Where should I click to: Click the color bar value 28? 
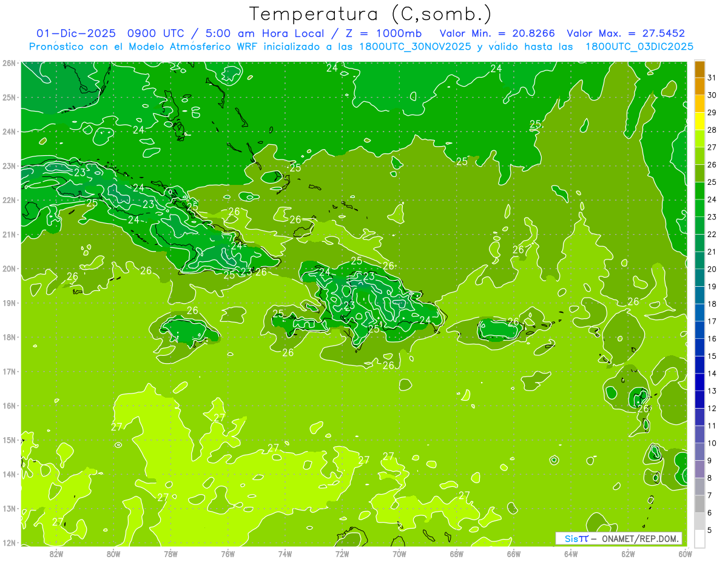pos(712,130)
